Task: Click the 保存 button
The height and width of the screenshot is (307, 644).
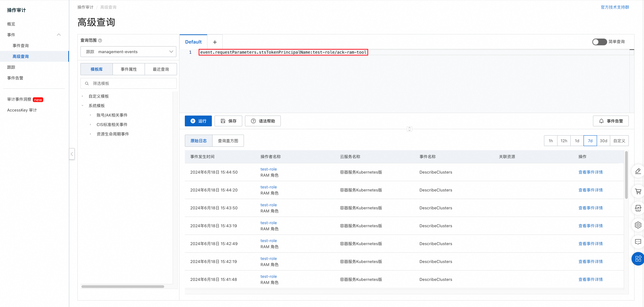Action: [x=228, y=121]
